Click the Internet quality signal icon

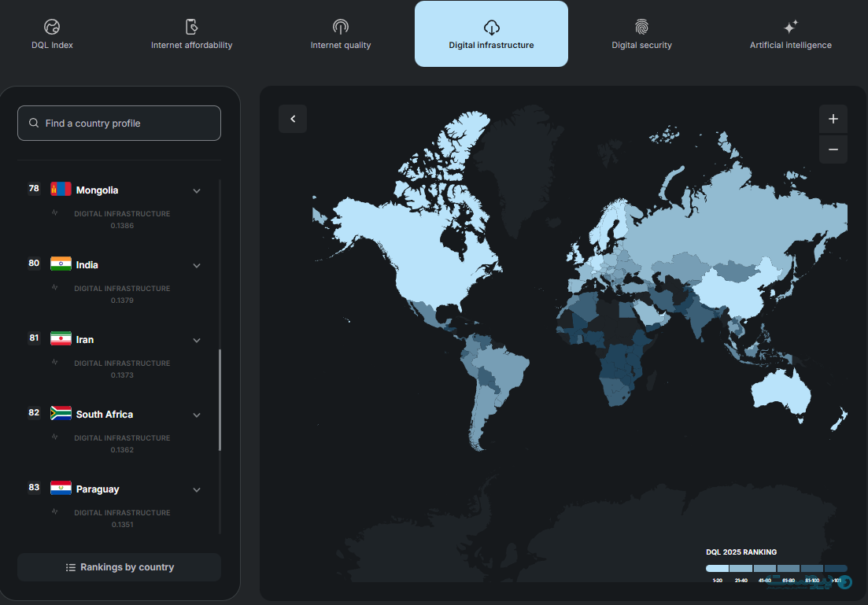[x=340, y=28]
